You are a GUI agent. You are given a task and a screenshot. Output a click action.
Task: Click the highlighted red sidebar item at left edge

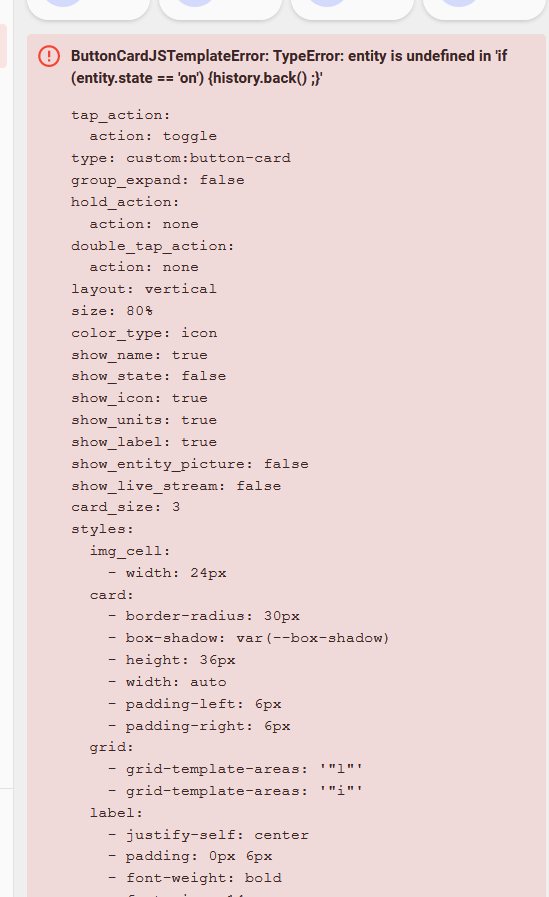coord(3,46)
